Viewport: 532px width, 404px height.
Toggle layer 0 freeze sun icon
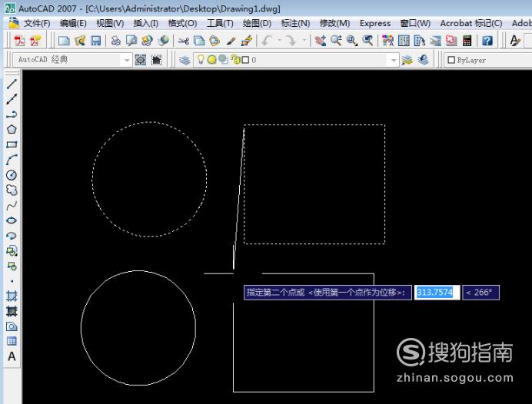pyautogui.click(x=212, y=60)
